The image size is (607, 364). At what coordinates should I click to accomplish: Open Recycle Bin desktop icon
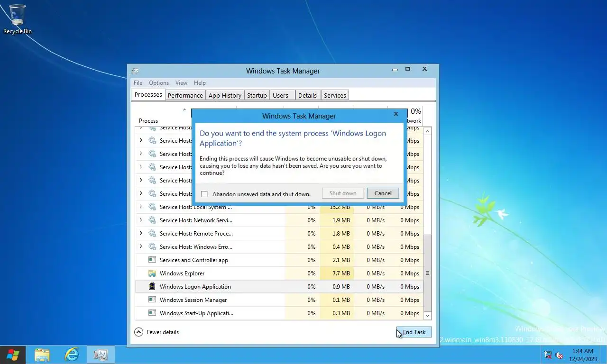[18, 19]
